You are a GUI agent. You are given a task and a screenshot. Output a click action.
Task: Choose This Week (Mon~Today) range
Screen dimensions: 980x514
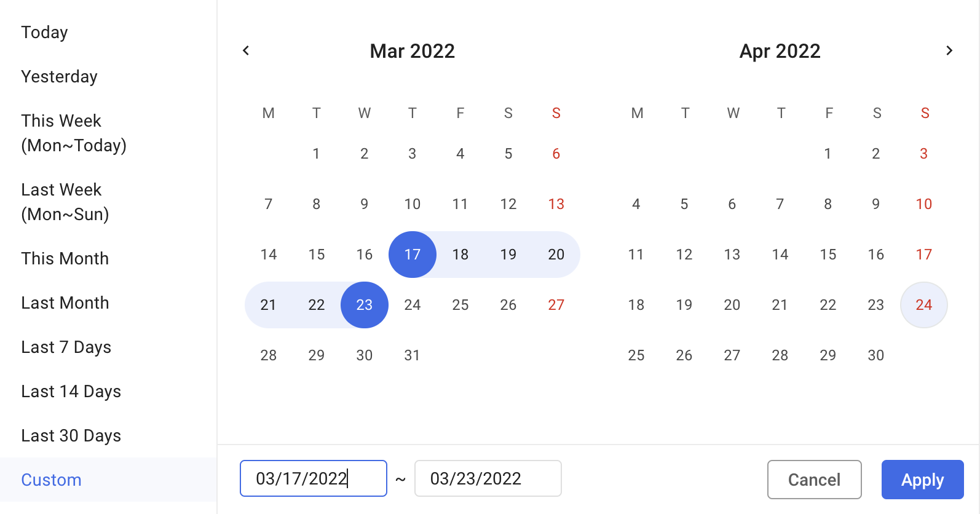74,133
